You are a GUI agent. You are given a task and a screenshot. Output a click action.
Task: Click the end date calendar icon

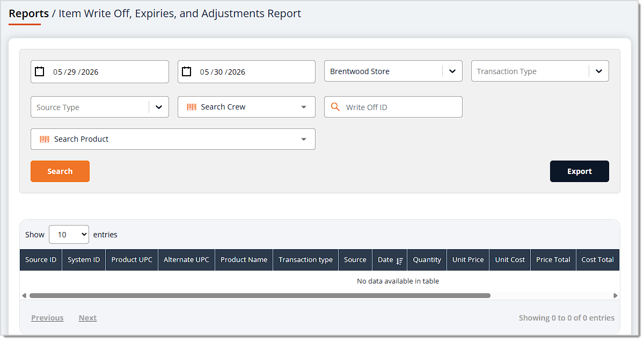[186, 71]
